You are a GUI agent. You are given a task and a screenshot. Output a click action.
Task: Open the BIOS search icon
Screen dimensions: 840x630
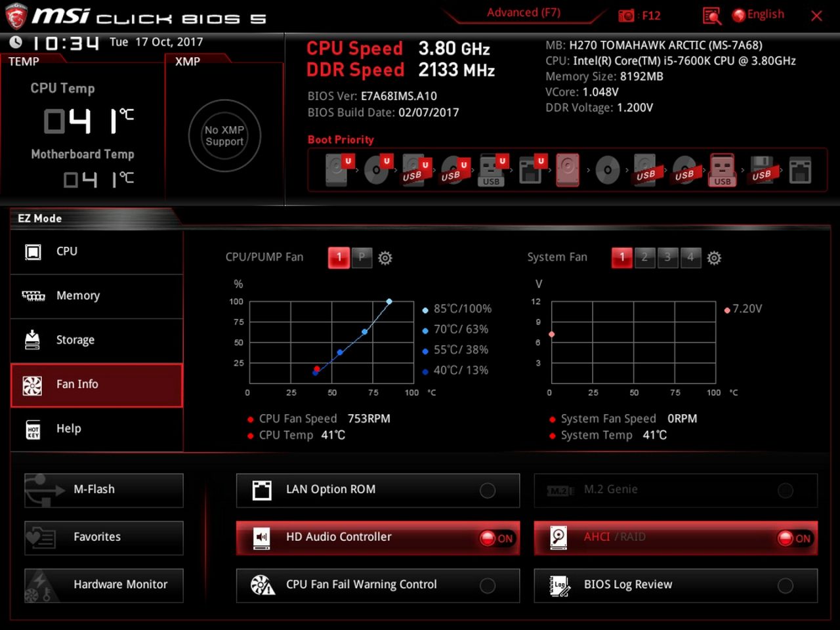click(x=711, y=15)
